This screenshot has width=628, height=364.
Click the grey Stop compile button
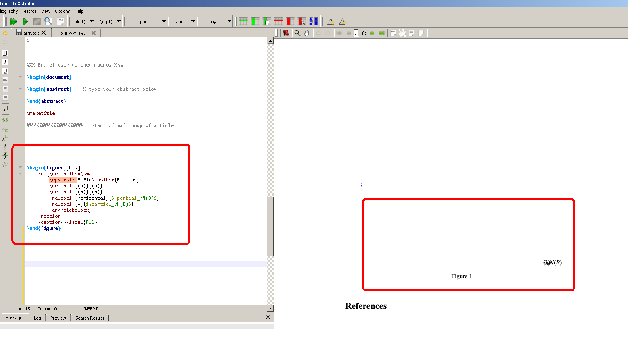tap(37, 21)
